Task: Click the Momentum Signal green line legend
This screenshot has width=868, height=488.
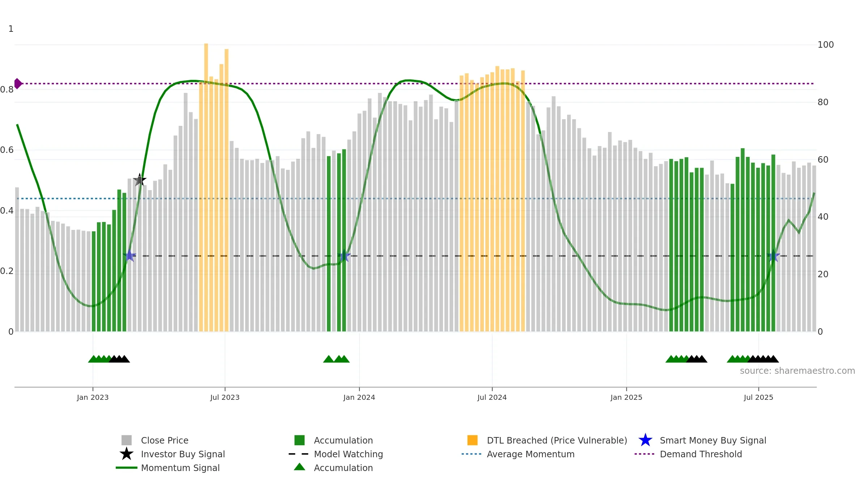Action: coord(127,468)
